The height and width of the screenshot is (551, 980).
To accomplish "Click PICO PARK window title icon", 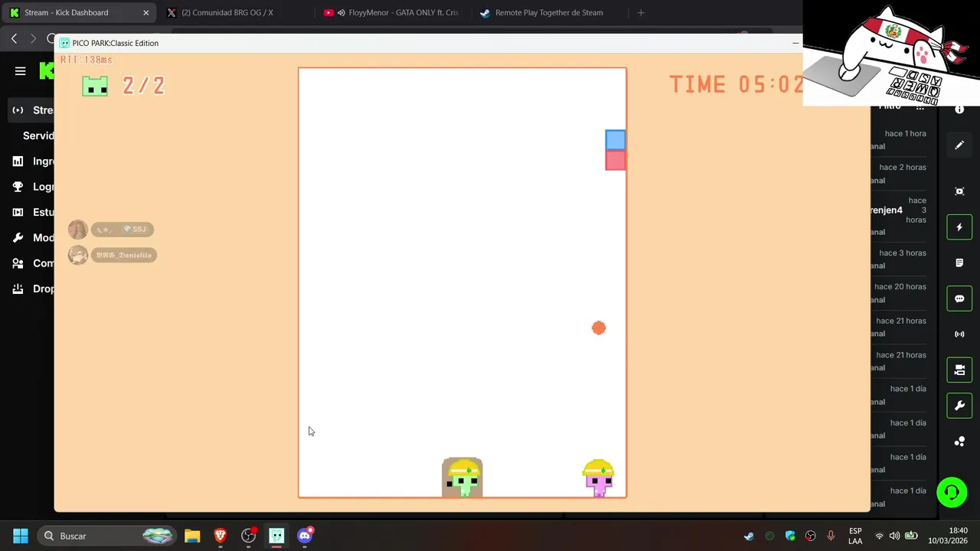I will [64, 43].
